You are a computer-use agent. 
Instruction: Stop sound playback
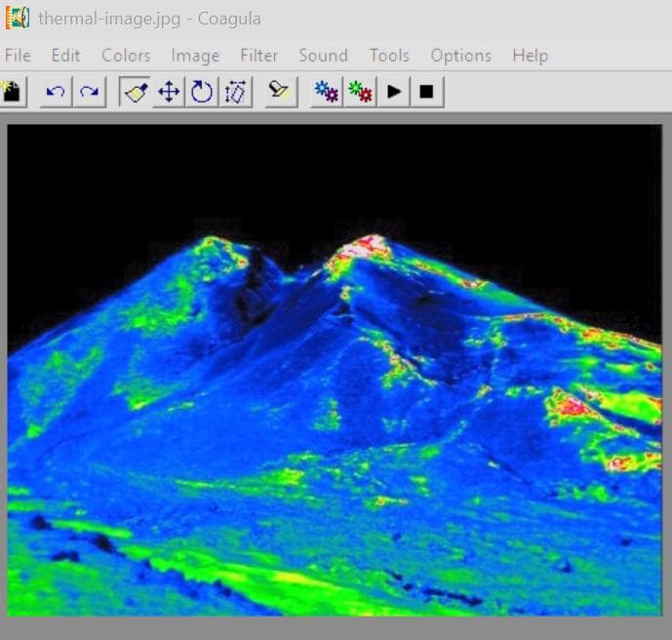(427, 92)
